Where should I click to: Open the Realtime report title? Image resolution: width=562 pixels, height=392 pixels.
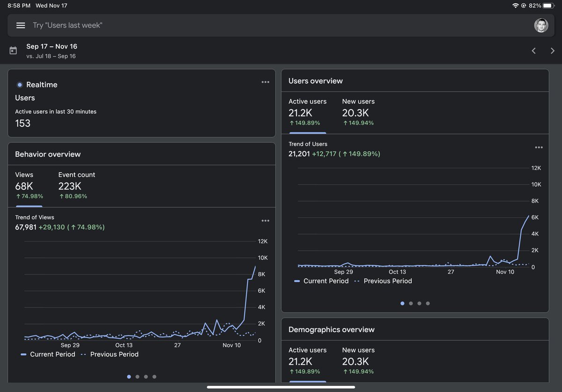pyautogui.click(x=42, y=85)
